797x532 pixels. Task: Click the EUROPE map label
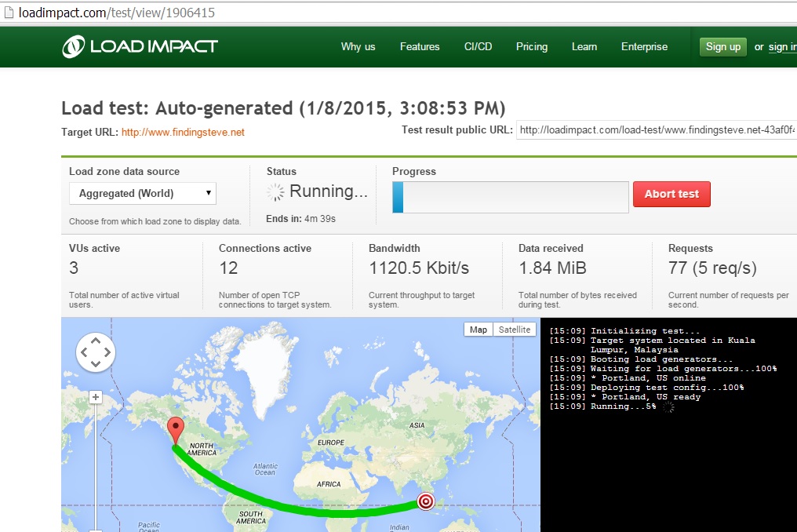(331, 443)
